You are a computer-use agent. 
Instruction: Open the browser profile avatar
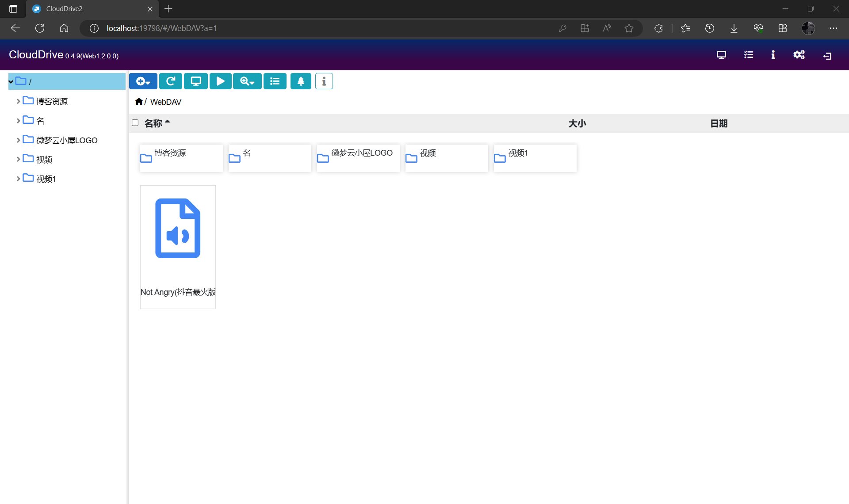click(808, 28)
